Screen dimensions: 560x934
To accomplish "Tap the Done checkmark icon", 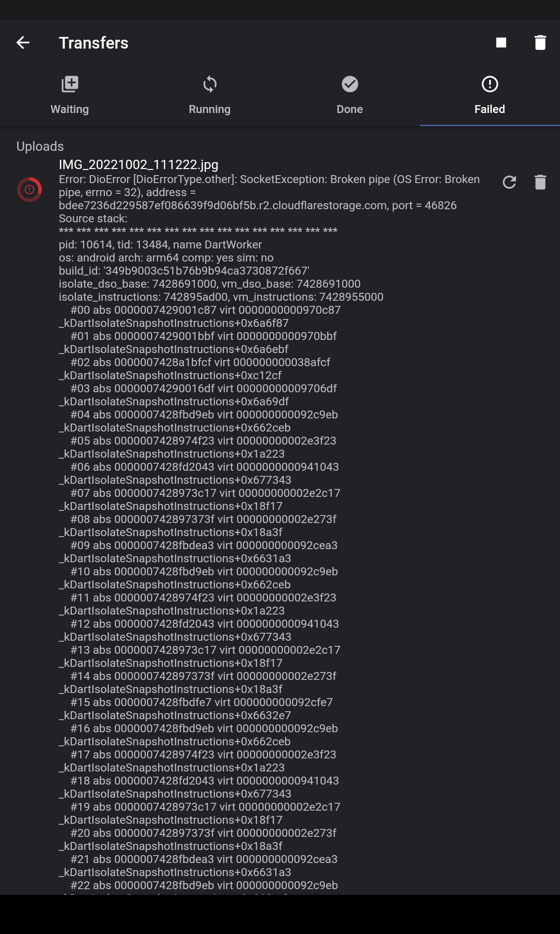I will (350, 84).
